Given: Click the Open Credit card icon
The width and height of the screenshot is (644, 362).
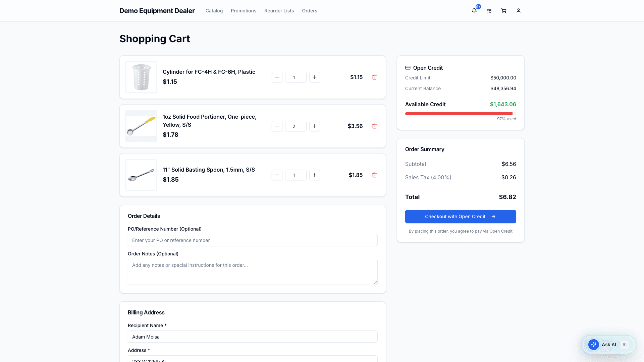Looking at the screenshot, I should [408, 68].
